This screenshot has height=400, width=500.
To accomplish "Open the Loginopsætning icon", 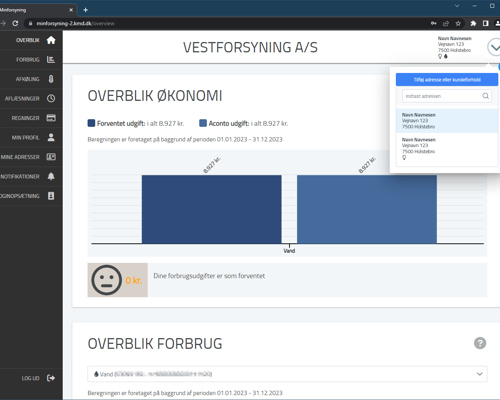I will coord(51,196).
